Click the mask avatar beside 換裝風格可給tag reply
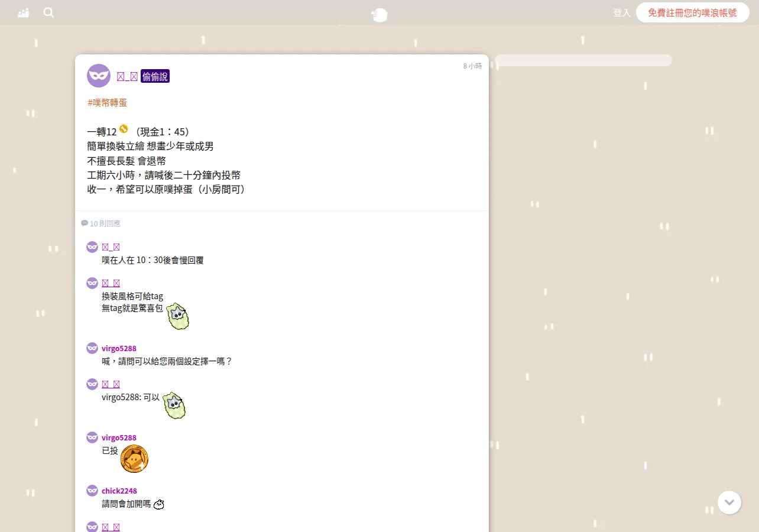This screenshot has height=532, width=759. click(92, 283)
